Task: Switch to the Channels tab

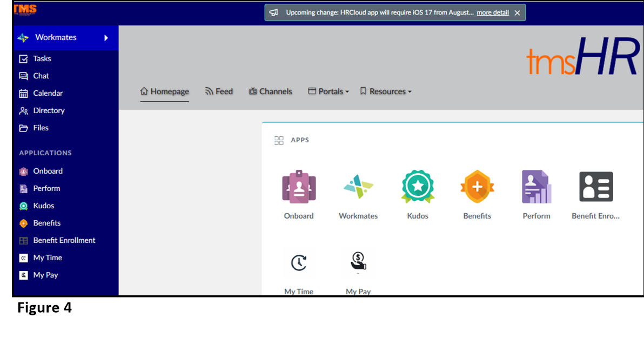Action: pyautogui.click(x=270, y=91)
